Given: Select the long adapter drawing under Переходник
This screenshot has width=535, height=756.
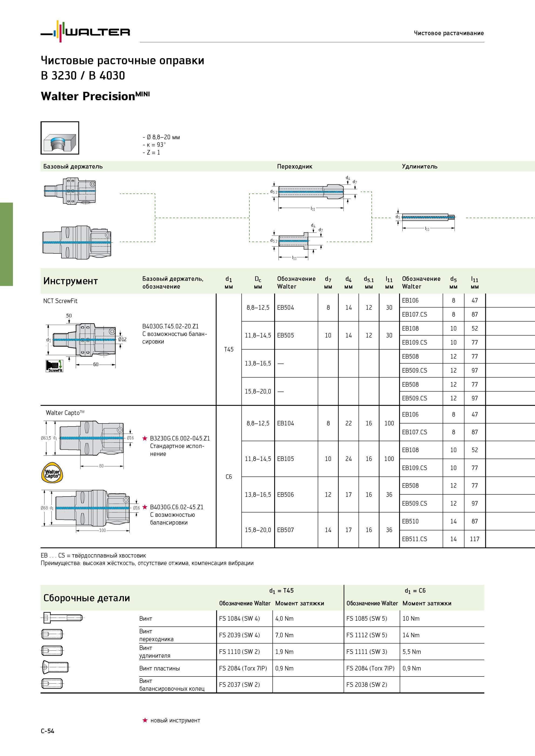Looking at the screenshot, I should pyautogui.click(x=311, y=192).
